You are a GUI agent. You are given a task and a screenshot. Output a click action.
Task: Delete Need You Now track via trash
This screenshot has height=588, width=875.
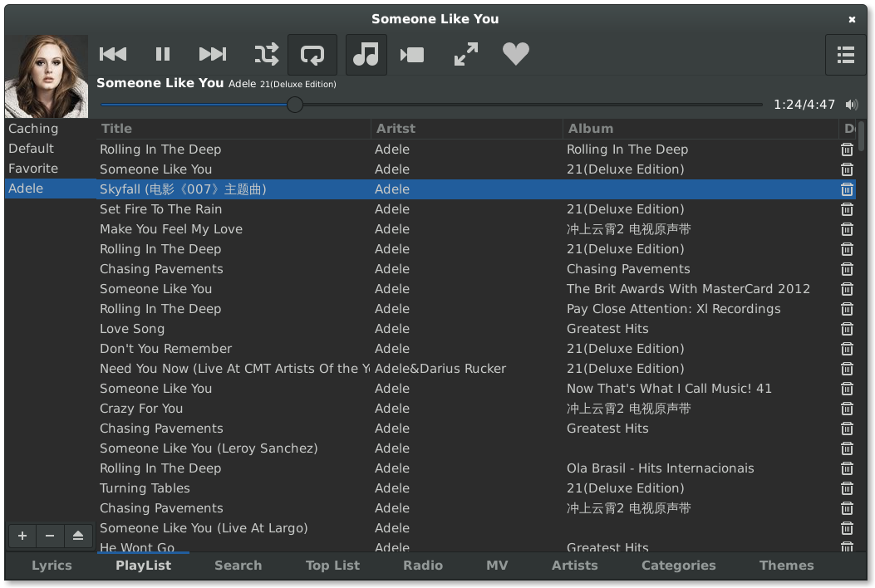pyautogui.click(x=847, y=369)
